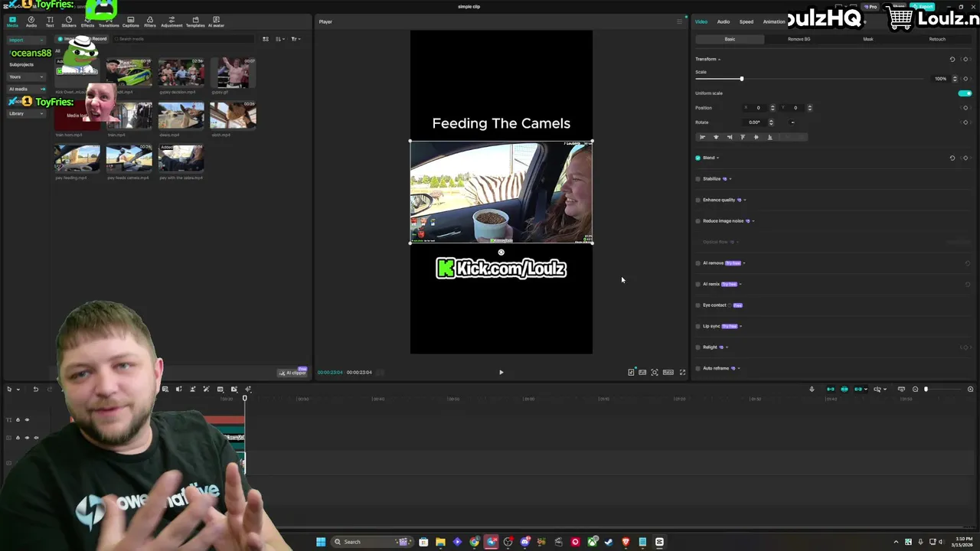Expand the AI media section
The image size is (980, 551).
[26, 89]
